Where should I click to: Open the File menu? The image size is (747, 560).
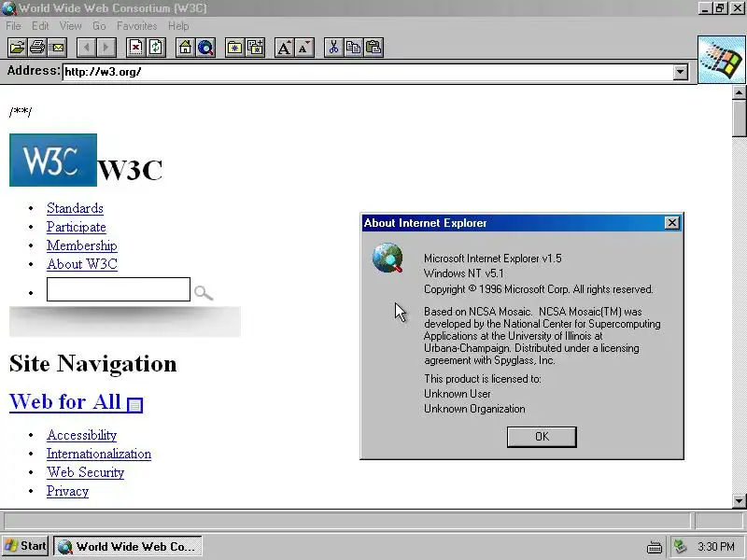pyautogui.click(x=13, y=26)
